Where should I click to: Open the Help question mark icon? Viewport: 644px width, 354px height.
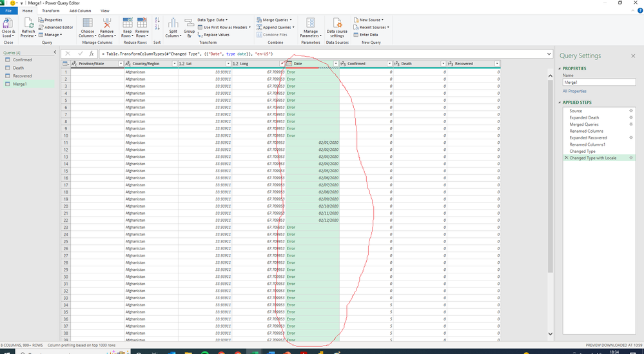click(x=640, y=11)
